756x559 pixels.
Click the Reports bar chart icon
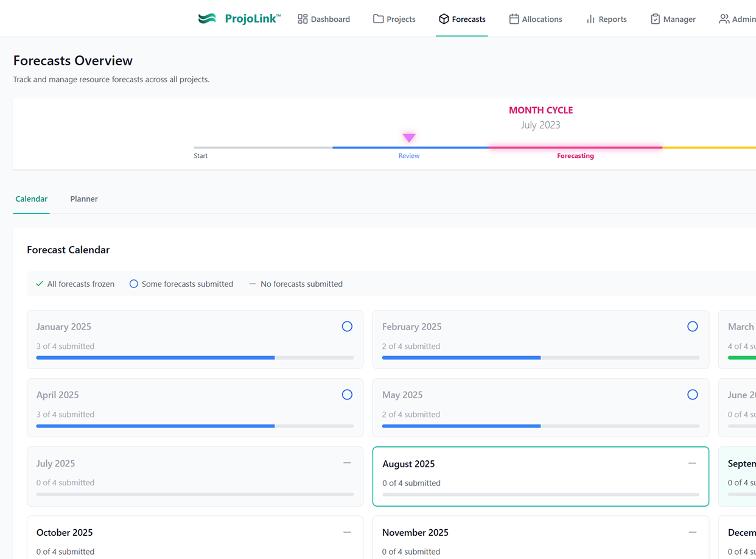pos(590,19)
